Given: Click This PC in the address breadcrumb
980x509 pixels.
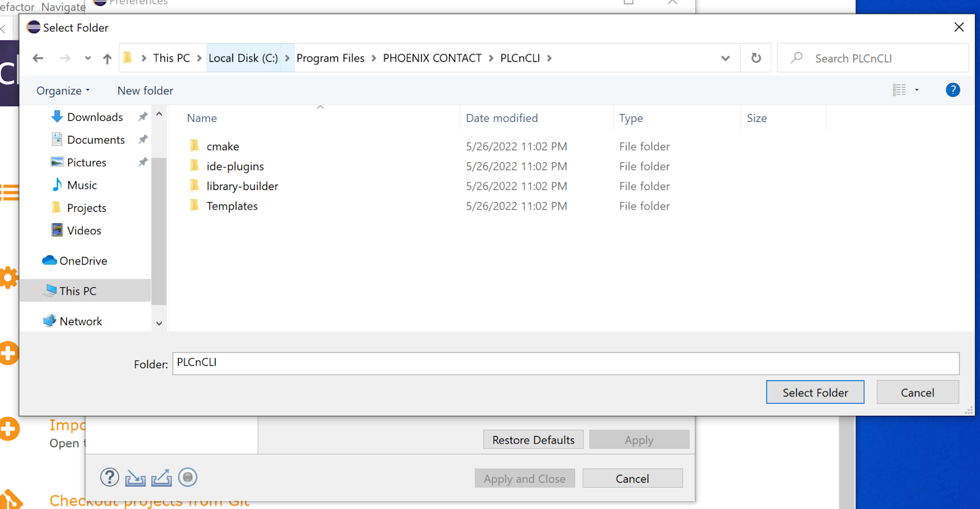Looking at the screenshot, I should coord(171,58).
